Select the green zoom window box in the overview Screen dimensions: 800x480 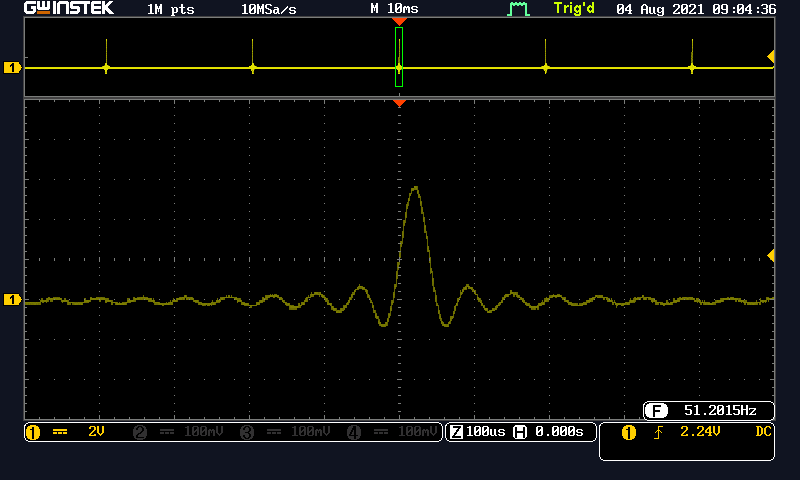(x=399, y=57)
